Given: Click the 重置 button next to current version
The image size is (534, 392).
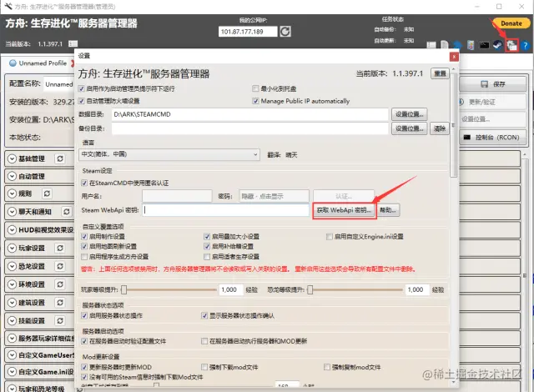Looking at the screenshot, I should 440,73.
